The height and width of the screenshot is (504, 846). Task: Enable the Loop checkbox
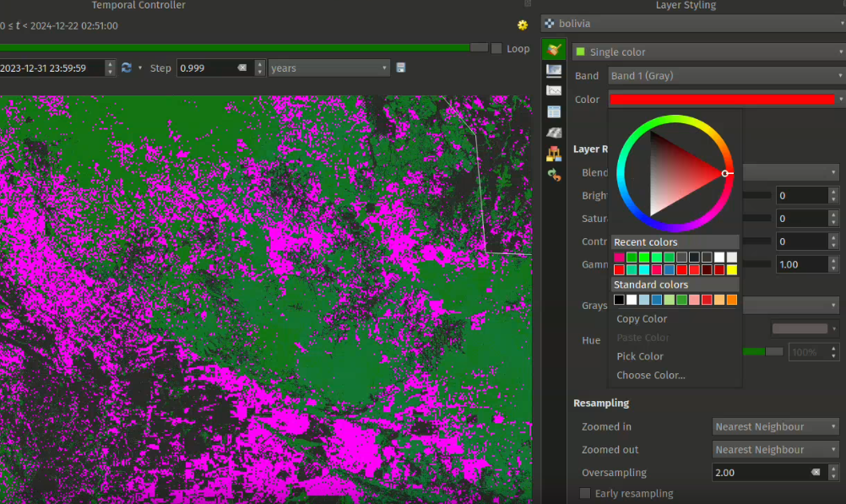tap(496, 49)
